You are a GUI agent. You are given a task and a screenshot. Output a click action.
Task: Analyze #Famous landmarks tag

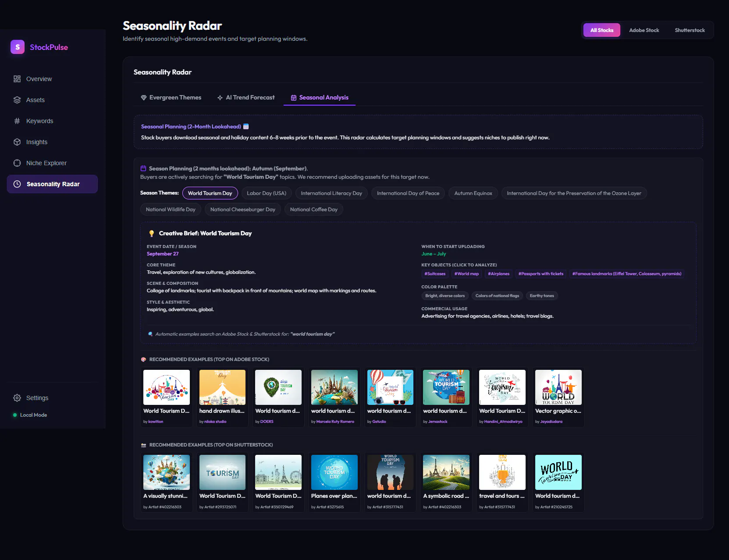click(627, 274)
